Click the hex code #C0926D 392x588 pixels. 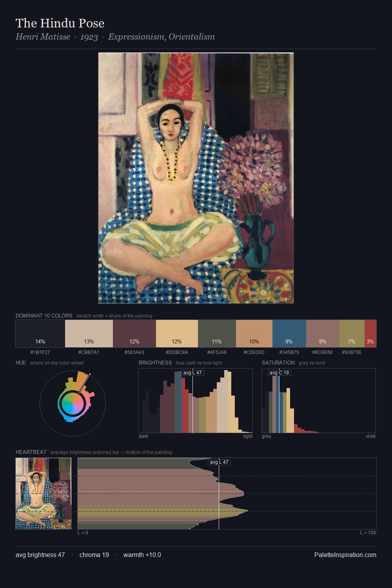[x=254, y=352]
